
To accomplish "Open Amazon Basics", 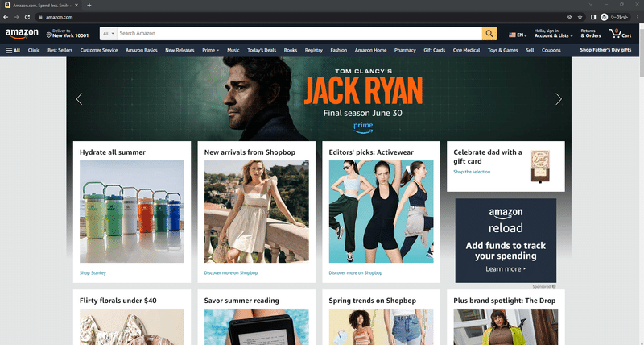I will click(x=142, y=50).
